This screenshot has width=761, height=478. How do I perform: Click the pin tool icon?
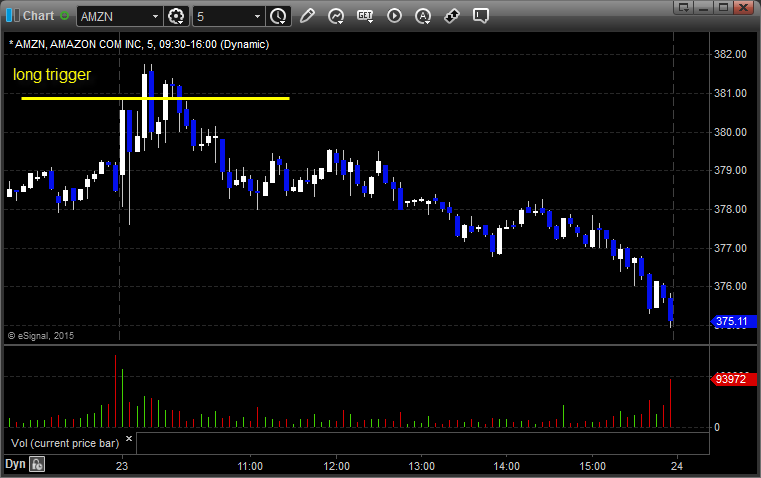click(x=452, y=16)
